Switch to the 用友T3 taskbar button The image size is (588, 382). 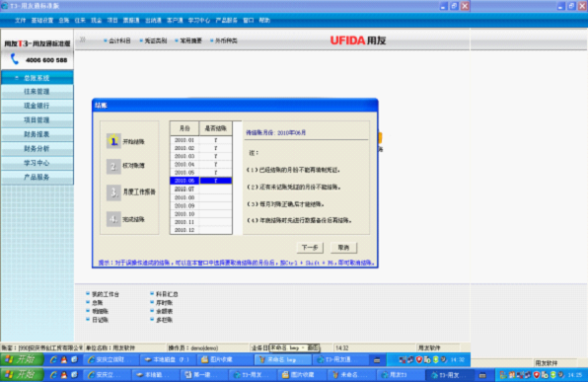click(400, 375)
